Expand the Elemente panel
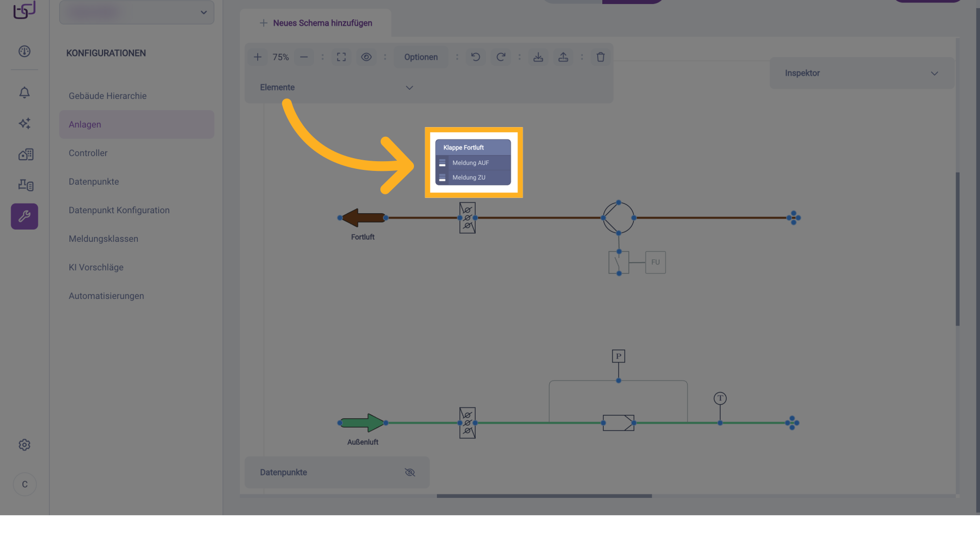The width and height of the screenshot is (980, 551). pos(409,88)
